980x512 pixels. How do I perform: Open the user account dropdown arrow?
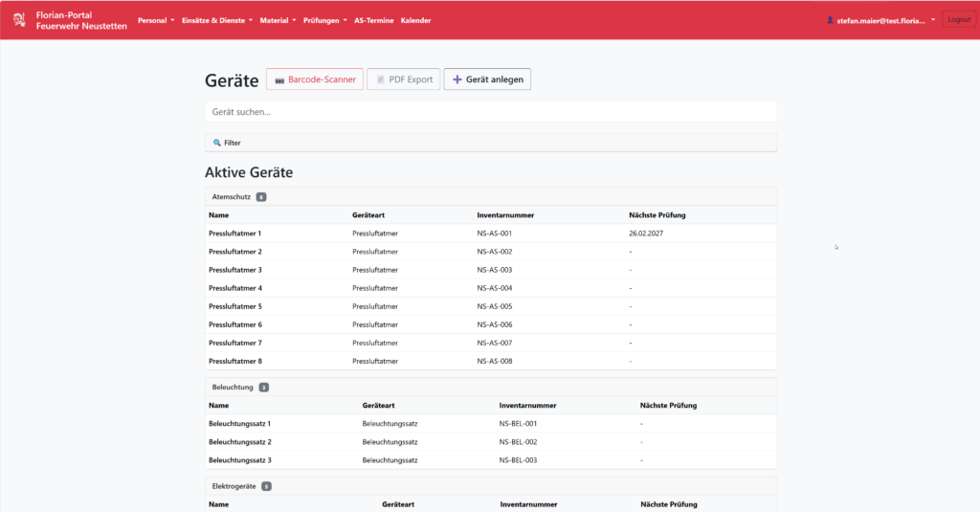pos(933,19)
